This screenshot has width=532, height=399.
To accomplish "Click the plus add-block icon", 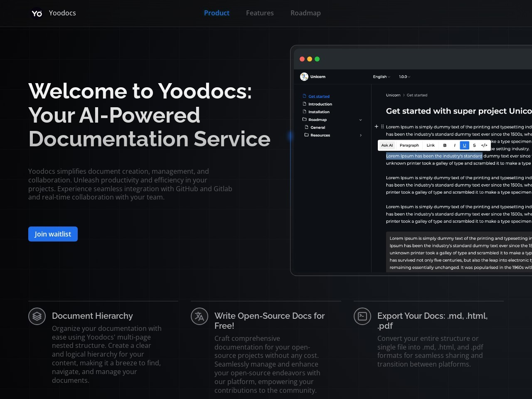I will 377,126.
